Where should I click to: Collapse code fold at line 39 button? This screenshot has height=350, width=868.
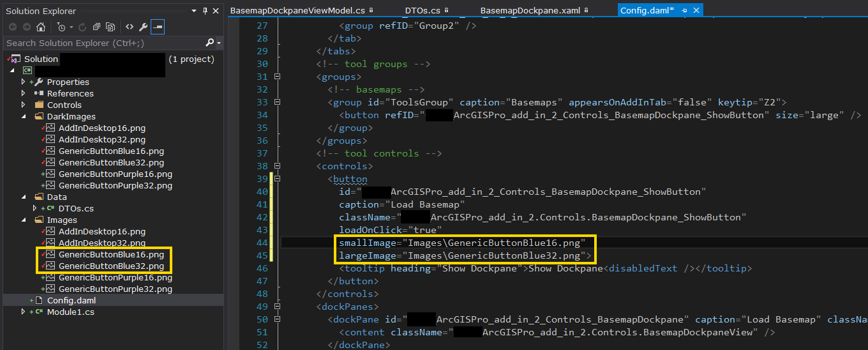[277, 179]
